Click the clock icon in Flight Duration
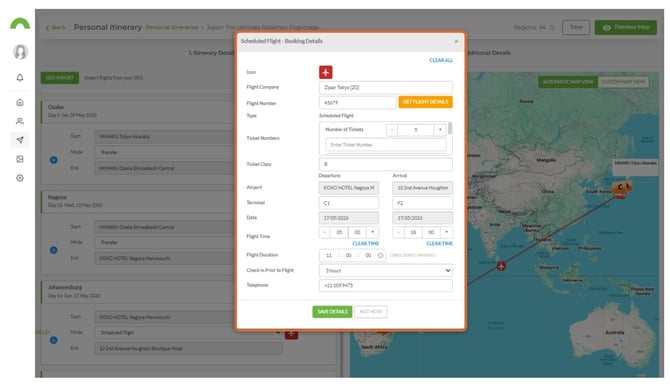Screen dimensions: 670x390 pos(380,255)
